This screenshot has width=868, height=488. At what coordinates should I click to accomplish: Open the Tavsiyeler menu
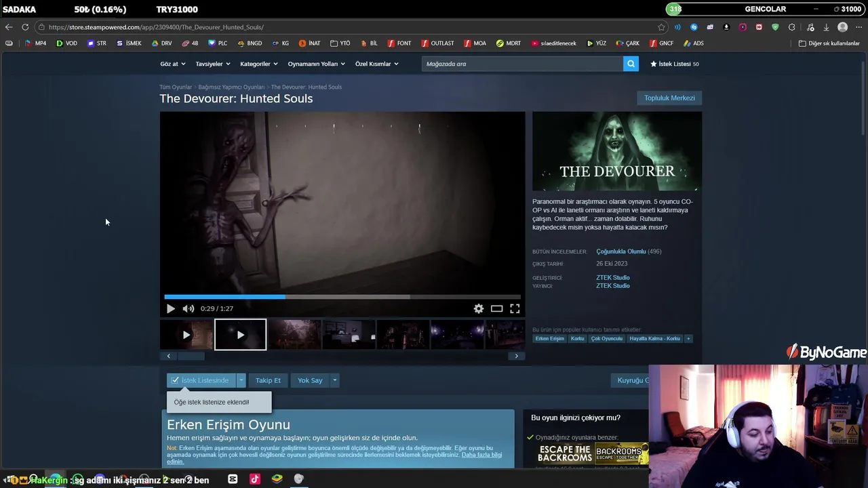click(x=213, y=64)
